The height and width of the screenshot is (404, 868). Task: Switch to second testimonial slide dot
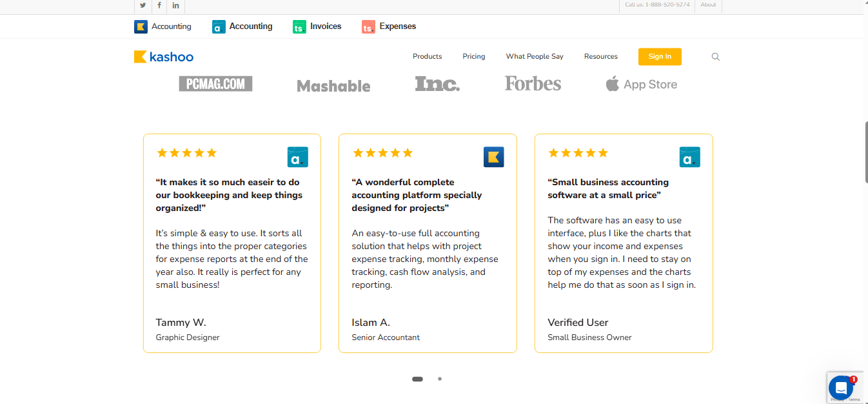440,379
